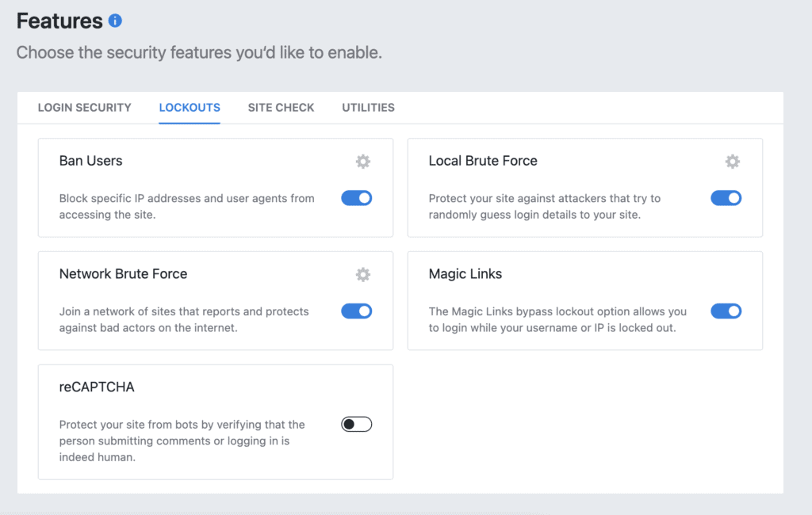Click the Ban Users card title
The height and width of the screenshot is (515, 812).
90,161
